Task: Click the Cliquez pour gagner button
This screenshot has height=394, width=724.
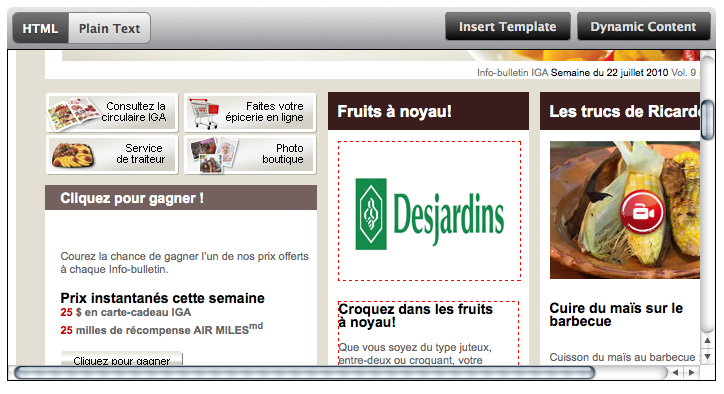Action: (x=122, y=359)
